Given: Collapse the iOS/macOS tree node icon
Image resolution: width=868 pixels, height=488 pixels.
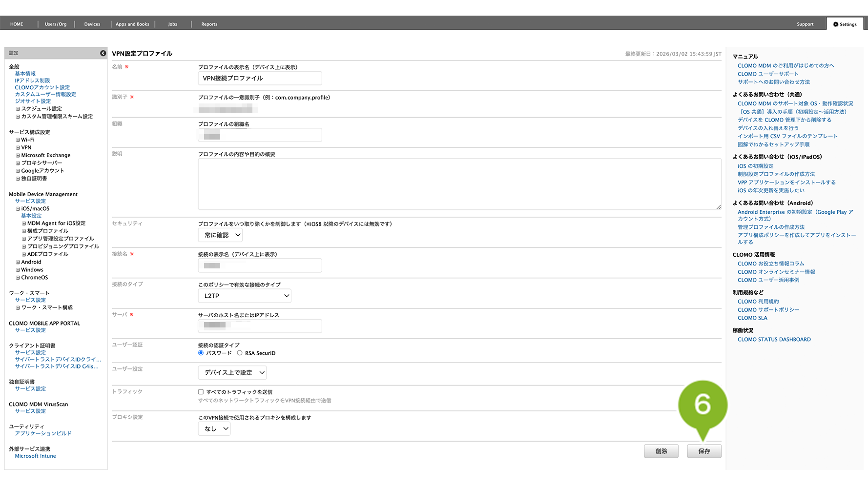Looking at the screenshot, I should (18, 209).
